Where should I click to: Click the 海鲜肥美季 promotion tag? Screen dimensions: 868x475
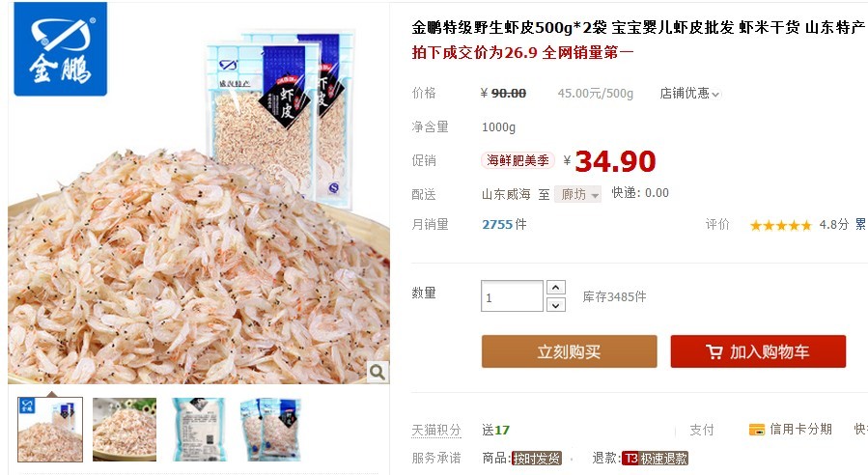pyautogui.click(x=518, y=160)
